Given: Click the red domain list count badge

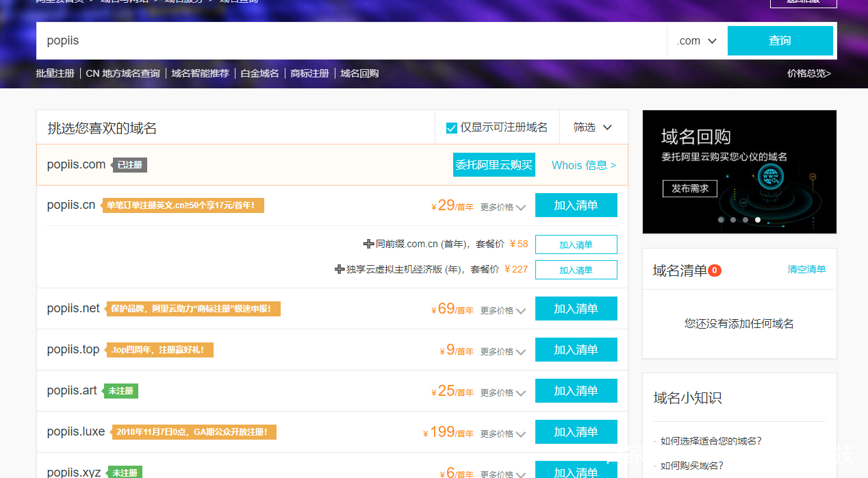Looking at the screenshot, I should 715,271.
